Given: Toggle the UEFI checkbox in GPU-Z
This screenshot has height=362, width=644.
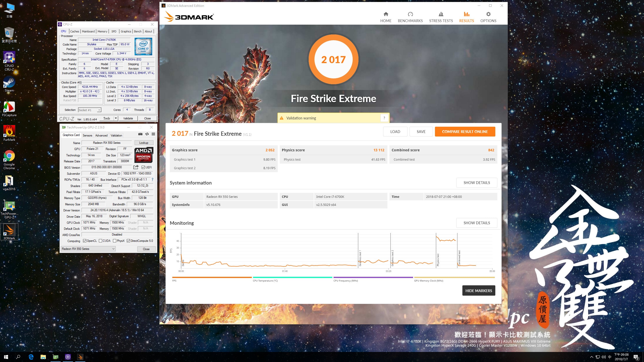Looking at the screenshot, I should coord(143,167).
